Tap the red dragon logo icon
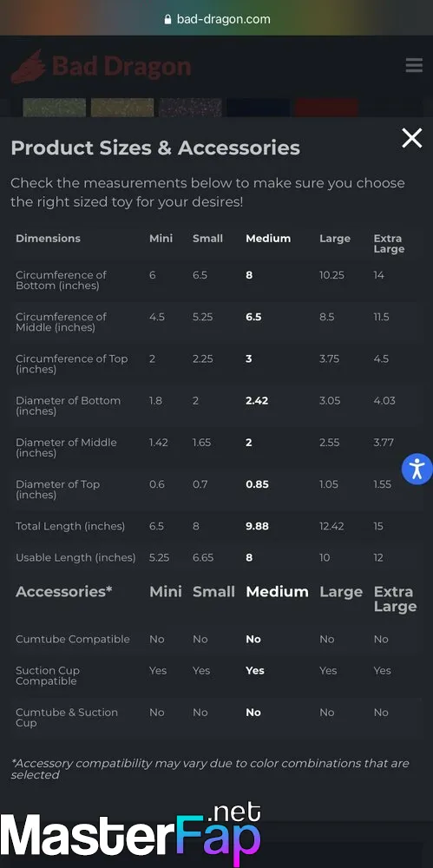Screen dimensions: 433x868 pos(29,67)
